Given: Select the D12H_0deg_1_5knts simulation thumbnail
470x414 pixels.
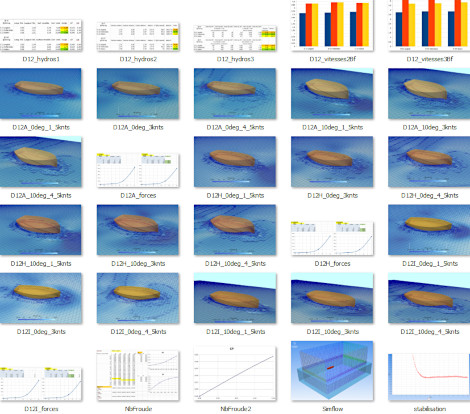Looking at the screenshot, I should [235, 162].
